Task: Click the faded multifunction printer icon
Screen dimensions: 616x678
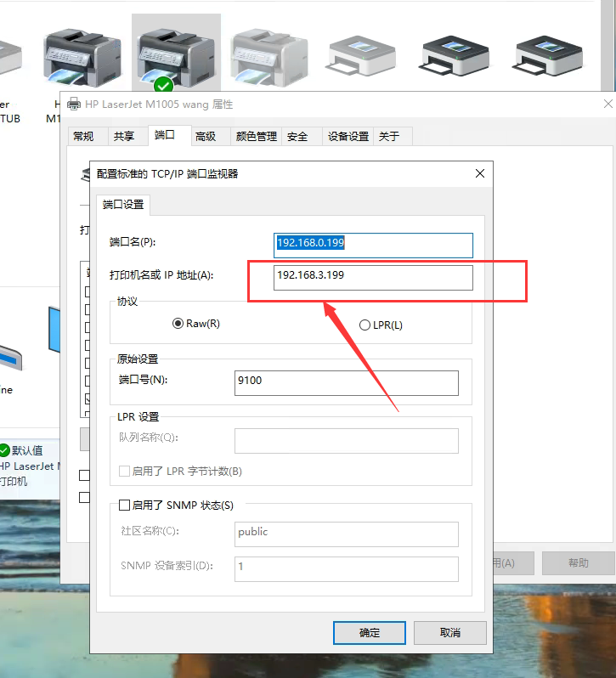Action: (x=269, y=56)
